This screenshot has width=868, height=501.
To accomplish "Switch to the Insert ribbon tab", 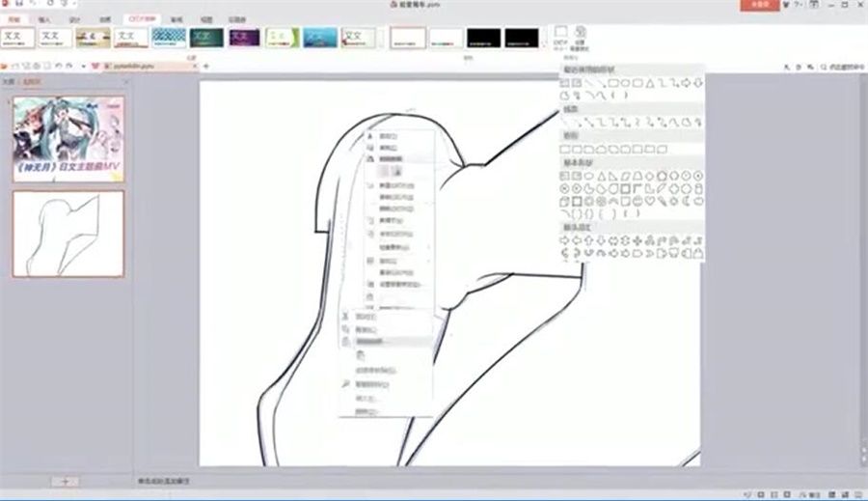I will [x=44, y=19].
